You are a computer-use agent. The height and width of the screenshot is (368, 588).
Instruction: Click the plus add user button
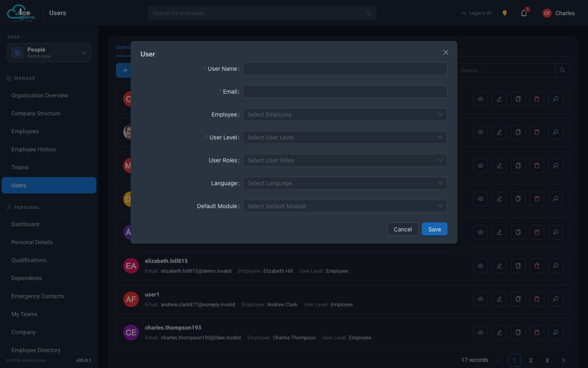[x=125, y=70]
